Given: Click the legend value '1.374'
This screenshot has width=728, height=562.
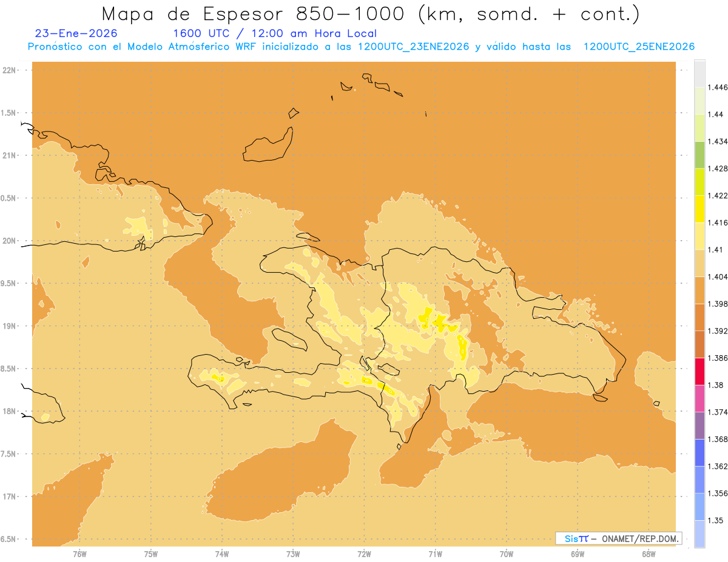Looking at the screenshot, I should tap(719, 412).
